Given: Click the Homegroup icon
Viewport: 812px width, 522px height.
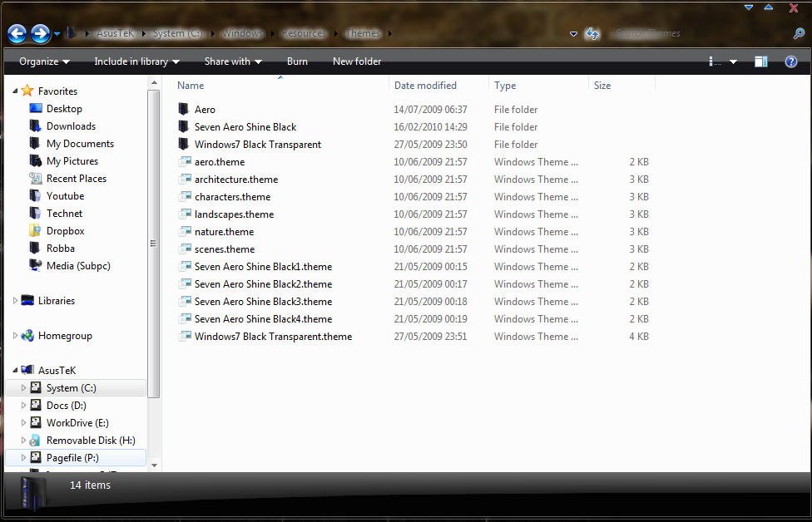Looking at the screenshot, I should point(27,335).
